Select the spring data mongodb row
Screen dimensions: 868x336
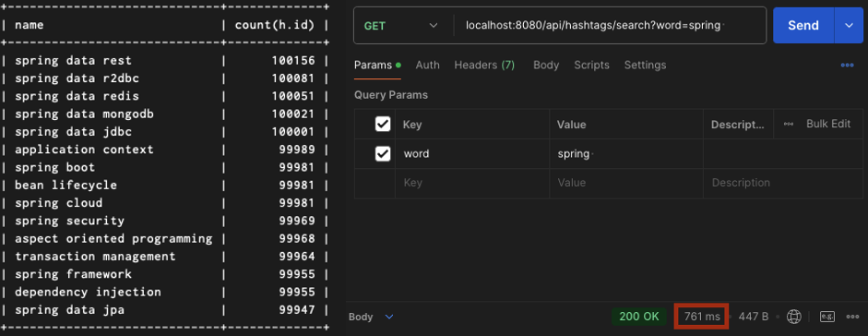coord(165,114)
